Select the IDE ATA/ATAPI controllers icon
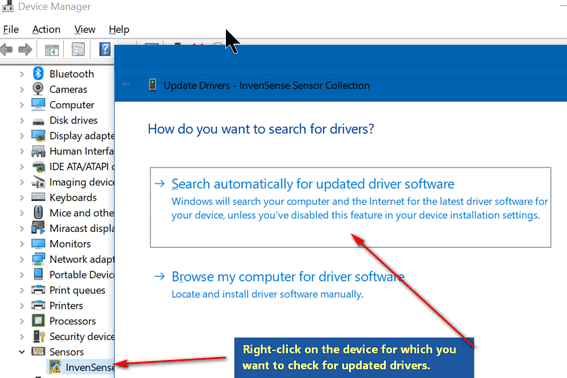The image size is (567, 378). [38, 167]
